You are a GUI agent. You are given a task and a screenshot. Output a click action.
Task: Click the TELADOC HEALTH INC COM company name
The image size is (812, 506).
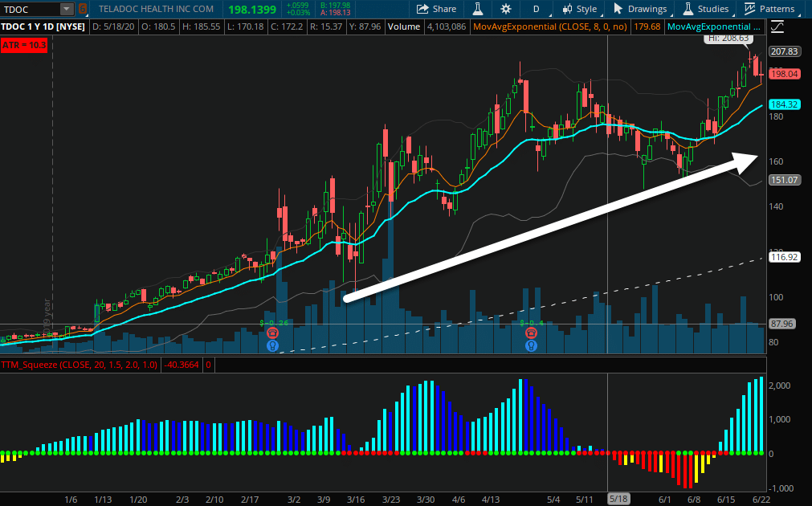pyautogui.click(x=156, y=9)
